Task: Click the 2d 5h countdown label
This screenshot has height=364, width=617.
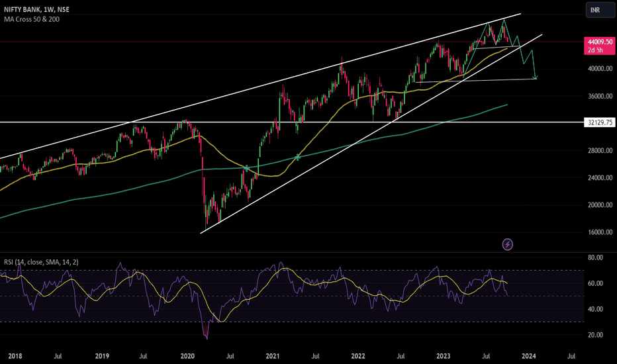Action: tap(595, 50)
